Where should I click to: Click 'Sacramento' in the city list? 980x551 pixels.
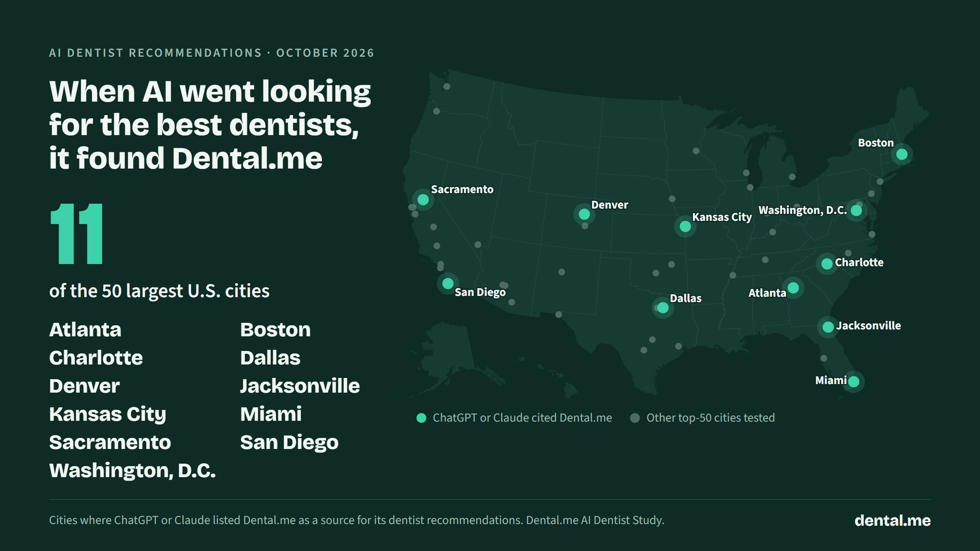pyautogui.click(x=110, y=442)
